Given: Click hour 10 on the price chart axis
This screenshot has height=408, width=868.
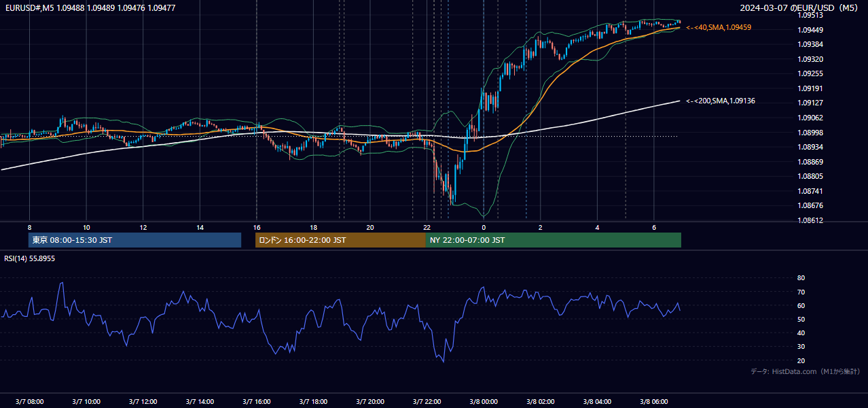Looking at the screenshot, I should 86,227.
